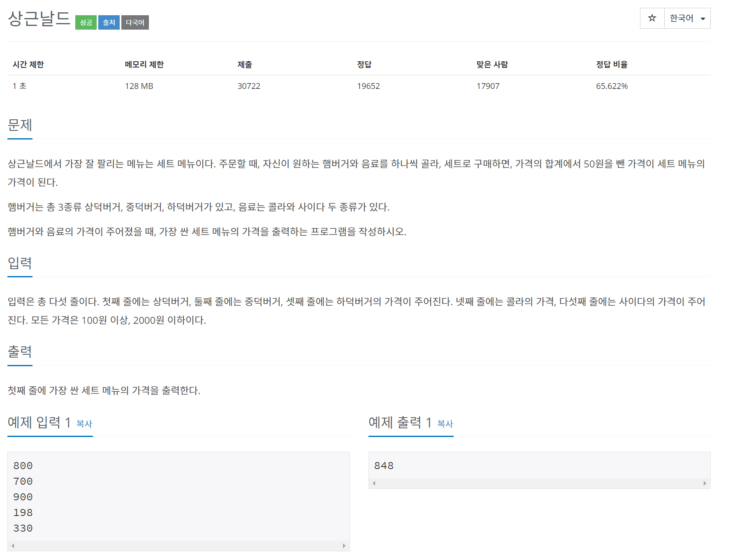Click the value 17907

tap(488, 86)
